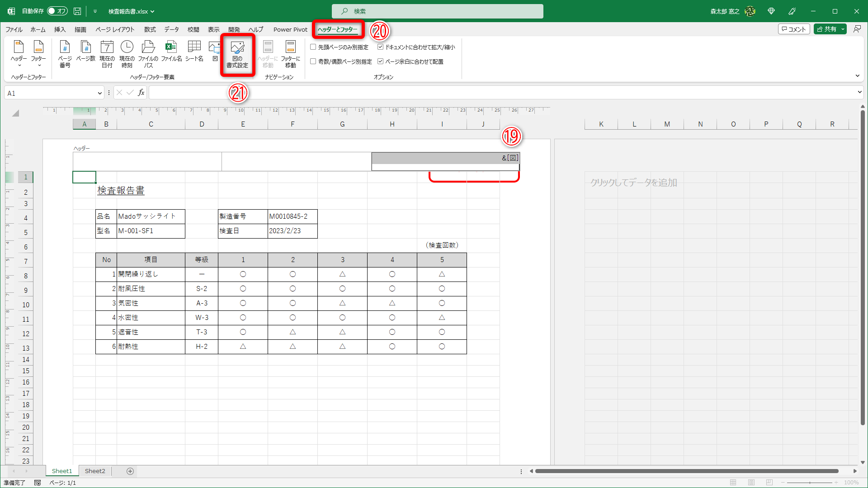868x488 pixels.
Task: Click the コメント comments button
Action: coord(793,29)
